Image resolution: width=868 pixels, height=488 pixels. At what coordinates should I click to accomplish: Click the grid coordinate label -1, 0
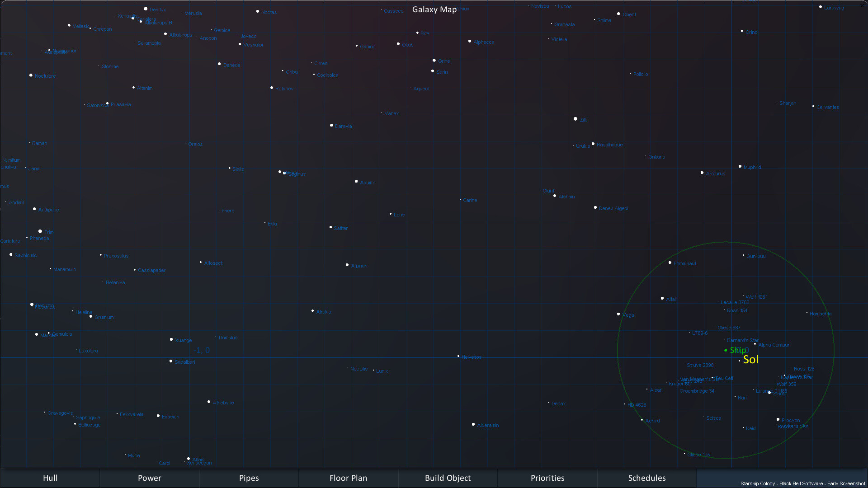[x=202, y=350]
